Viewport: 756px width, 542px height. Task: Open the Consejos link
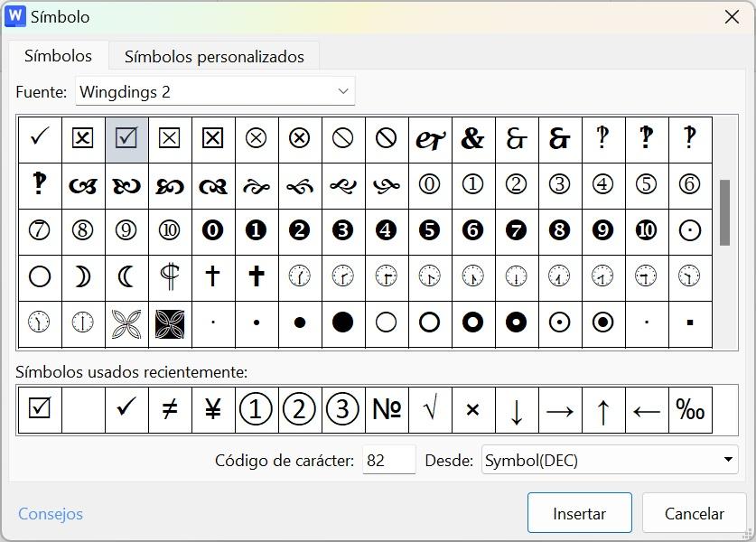[51, 513]
